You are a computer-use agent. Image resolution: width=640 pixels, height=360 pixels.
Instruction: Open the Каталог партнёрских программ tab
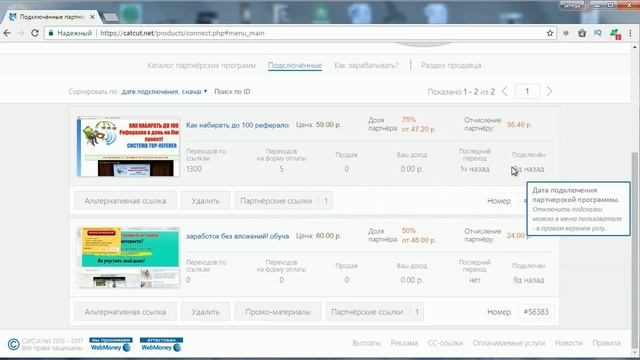point(201,65)
